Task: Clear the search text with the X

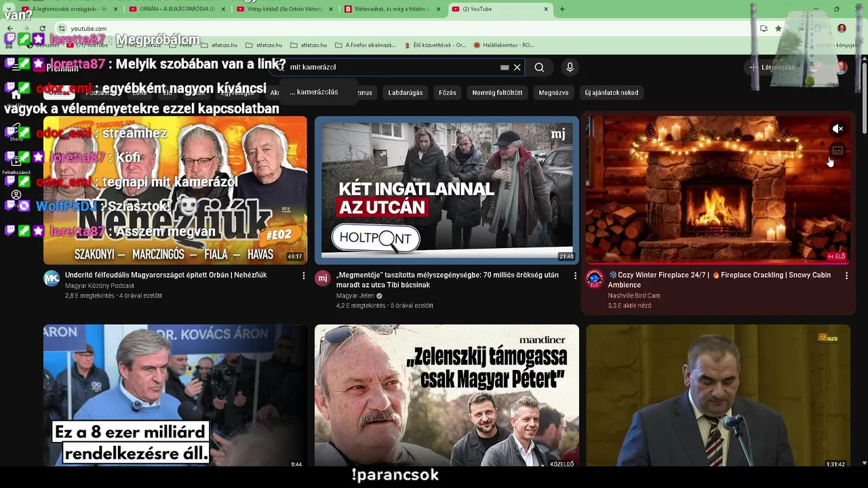Action: pos(517,67)
